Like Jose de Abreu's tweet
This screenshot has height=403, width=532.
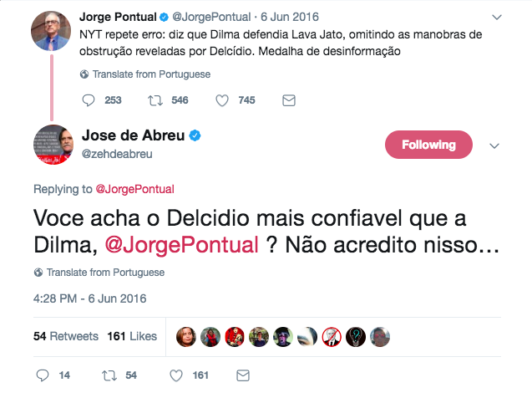click(x=176, y=375)
